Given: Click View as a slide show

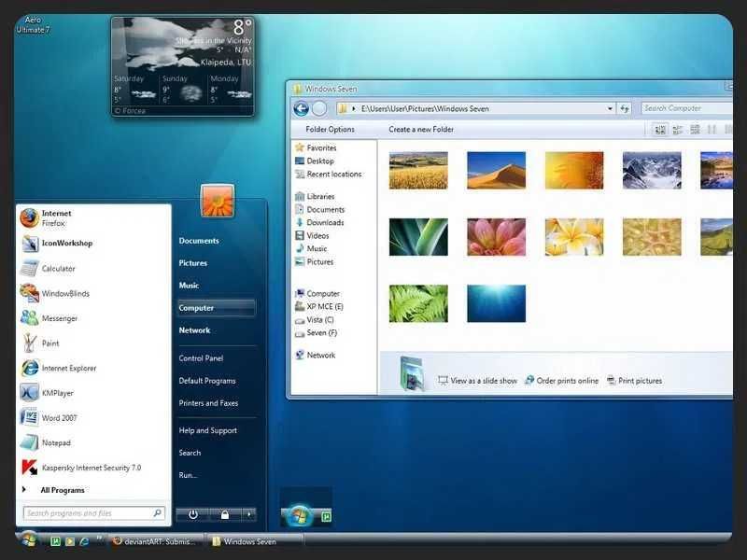Looking at the screenshot, I should 478,381.
